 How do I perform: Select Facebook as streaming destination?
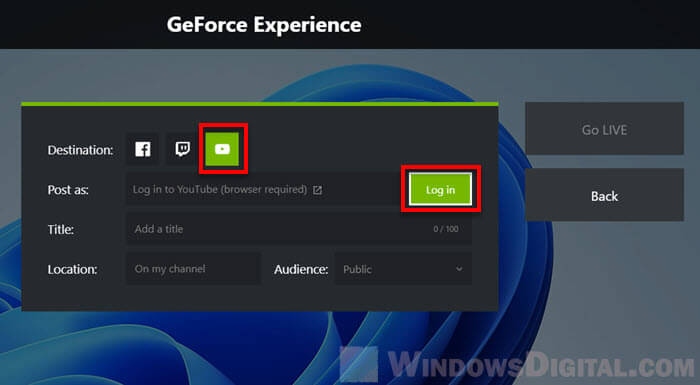coord(143,149)
